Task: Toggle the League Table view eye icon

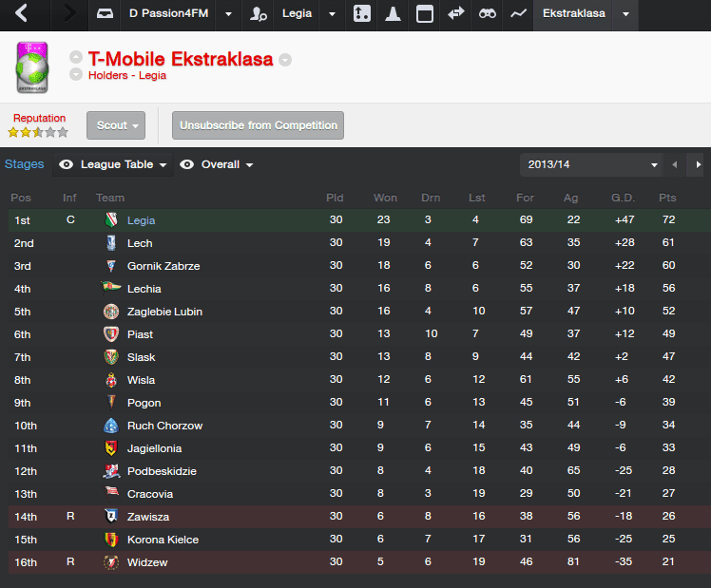Action: click(x=67, y=164)
